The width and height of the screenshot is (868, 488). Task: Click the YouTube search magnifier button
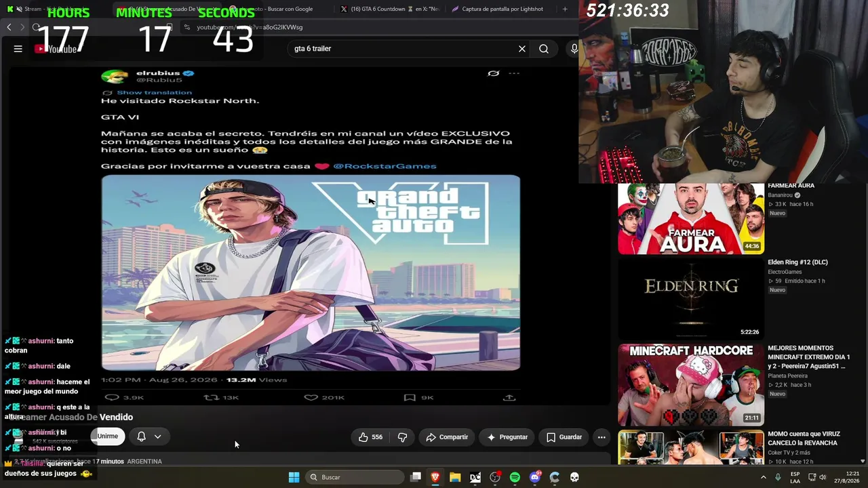[544, 49]
